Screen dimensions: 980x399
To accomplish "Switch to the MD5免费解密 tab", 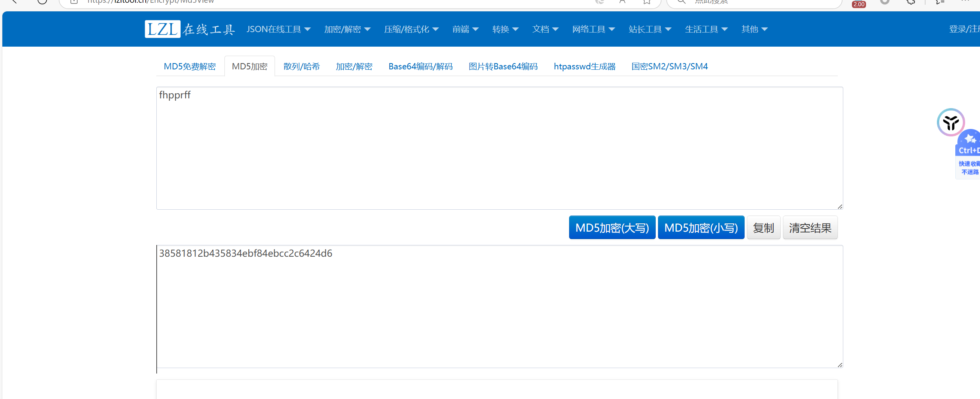I will click(x=190, y=66).
